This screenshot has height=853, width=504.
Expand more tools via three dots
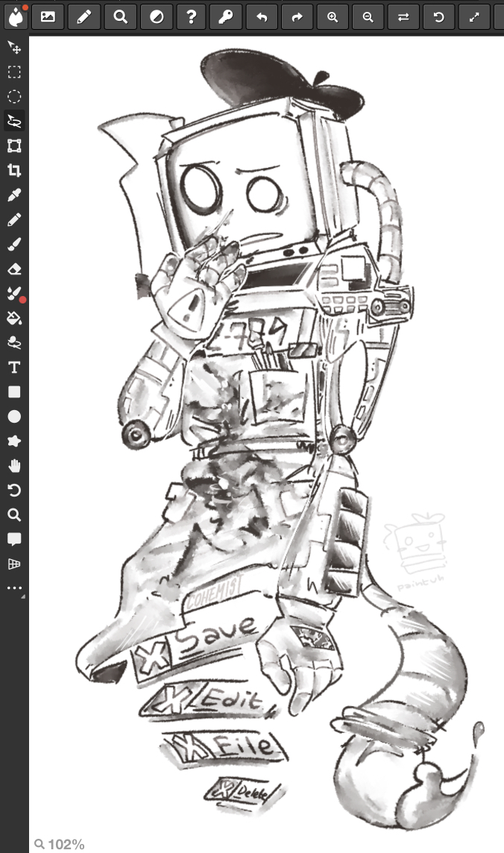click(14, 588)
